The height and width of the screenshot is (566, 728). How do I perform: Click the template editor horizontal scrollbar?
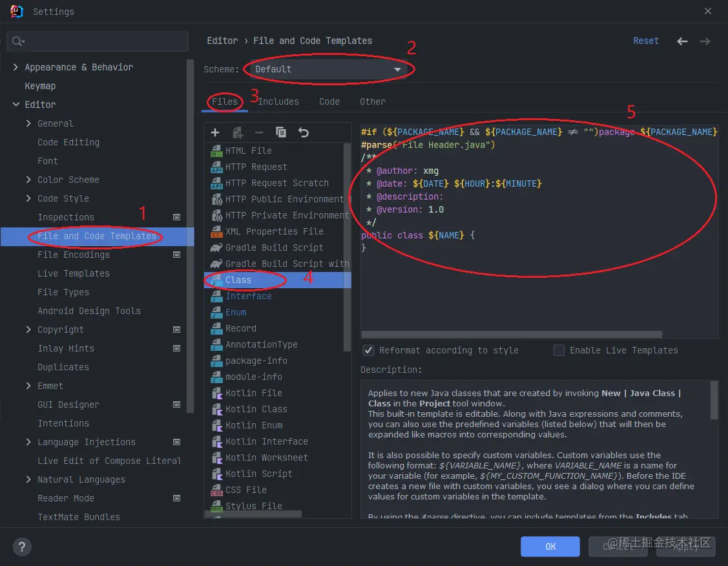click(512, 334)
